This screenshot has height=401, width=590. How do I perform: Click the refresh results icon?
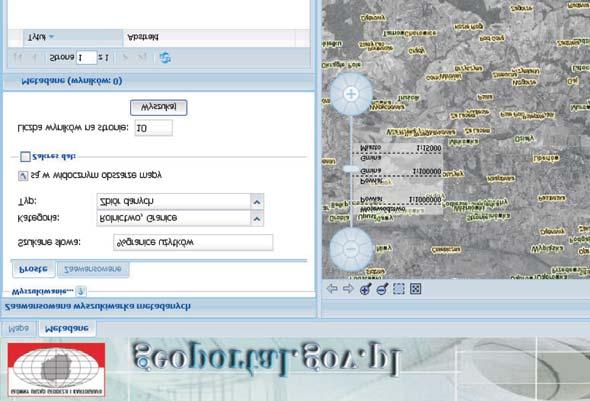click(165, 58)
